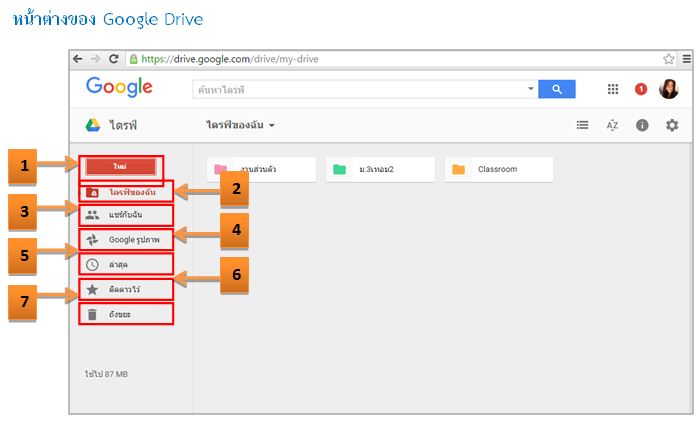Click the red New (ใหม่) button
This screenshot has height=421, width=700.
click(121, 167)
